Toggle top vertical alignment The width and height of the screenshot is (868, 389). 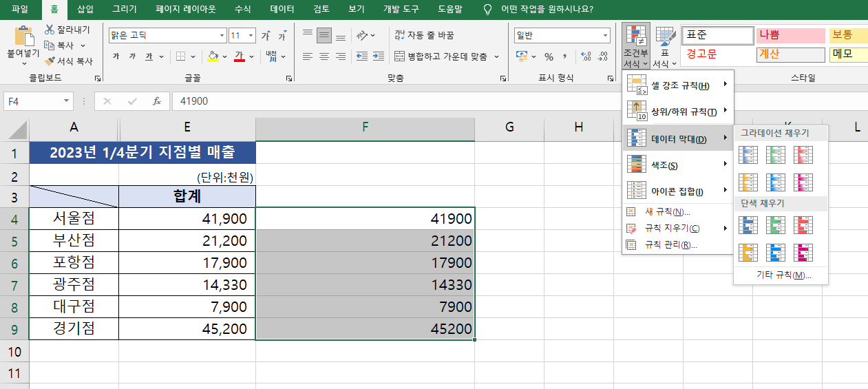point(308,35)
